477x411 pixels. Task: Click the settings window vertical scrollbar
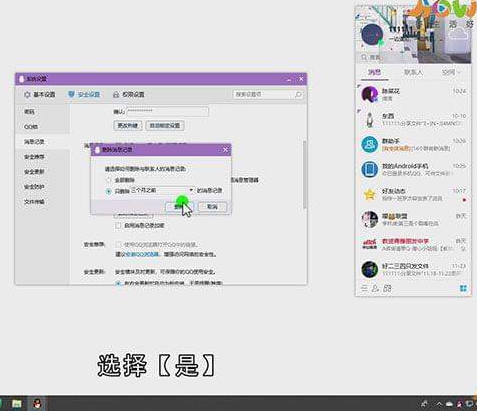pyautogui.click(x=304, y=175)
